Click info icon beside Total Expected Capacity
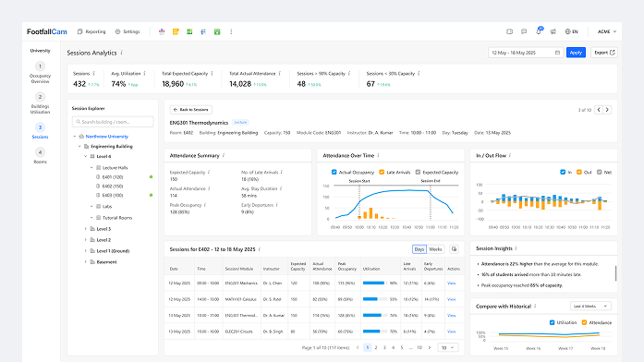This screenshot has width=644, height=362. click(x=212, y=74)
